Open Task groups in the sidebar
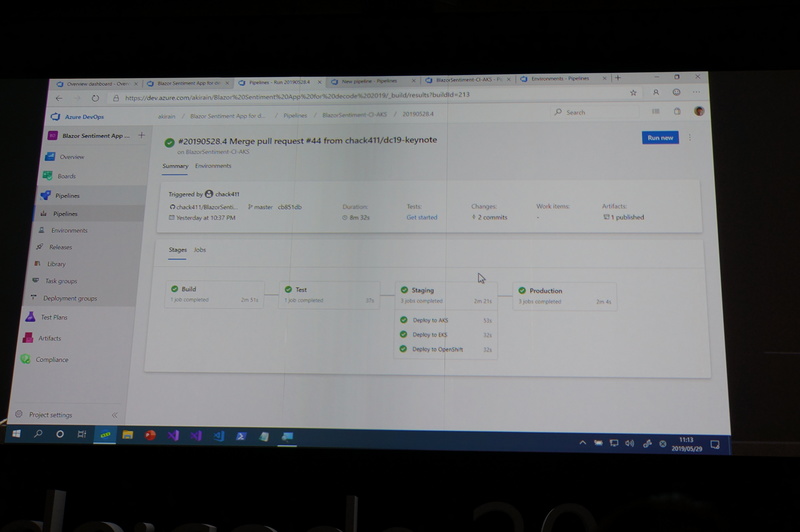This screenshot has width=800, height=532. [61, 281]
